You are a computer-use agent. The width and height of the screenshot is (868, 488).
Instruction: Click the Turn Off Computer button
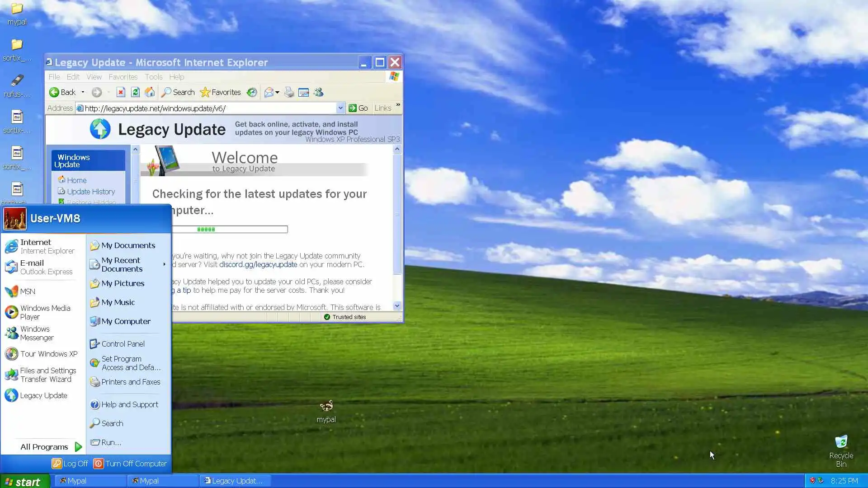[x=130, y=464]
